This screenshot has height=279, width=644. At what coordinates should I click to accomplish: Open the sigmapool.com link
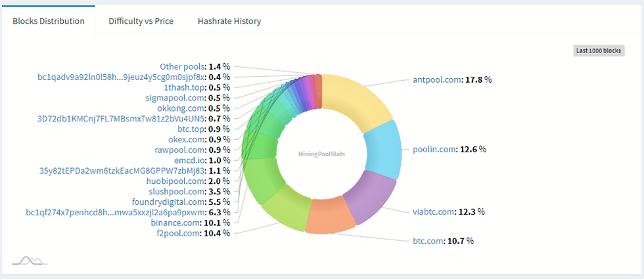pos(175,98)
